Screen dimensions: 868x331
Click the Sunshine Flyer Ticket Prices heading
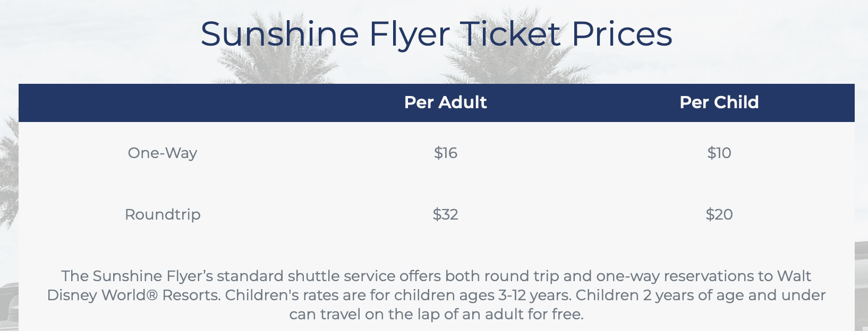point(436,34)
